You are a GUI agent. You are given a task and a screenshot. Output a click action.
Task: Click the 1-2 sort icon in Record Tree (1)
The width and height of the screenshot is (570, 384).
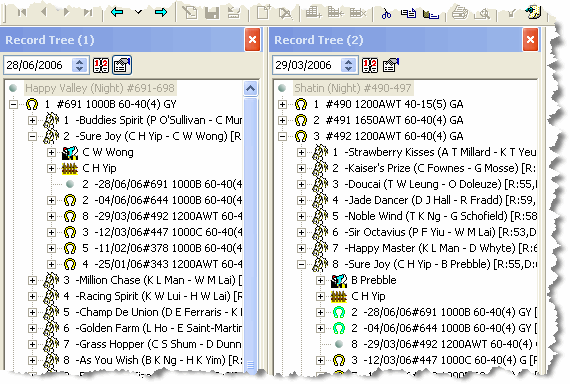pyautogui.click(x=101, y=65)
